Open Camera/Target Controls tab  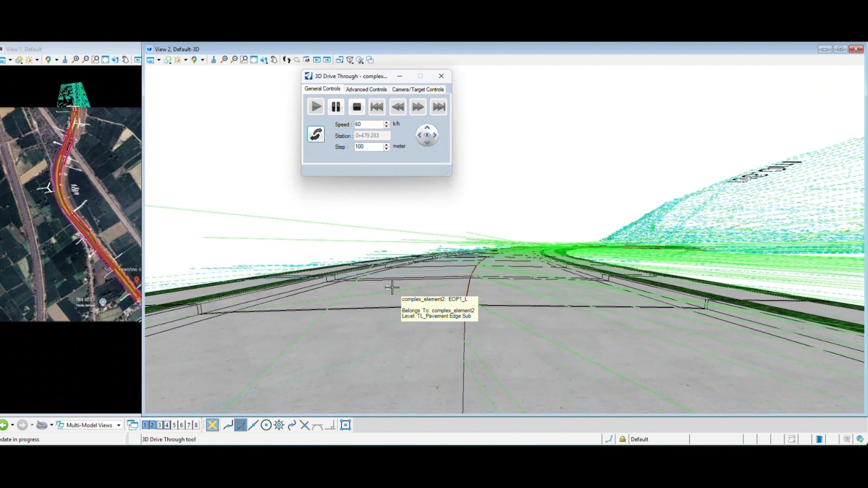(418, 90)
